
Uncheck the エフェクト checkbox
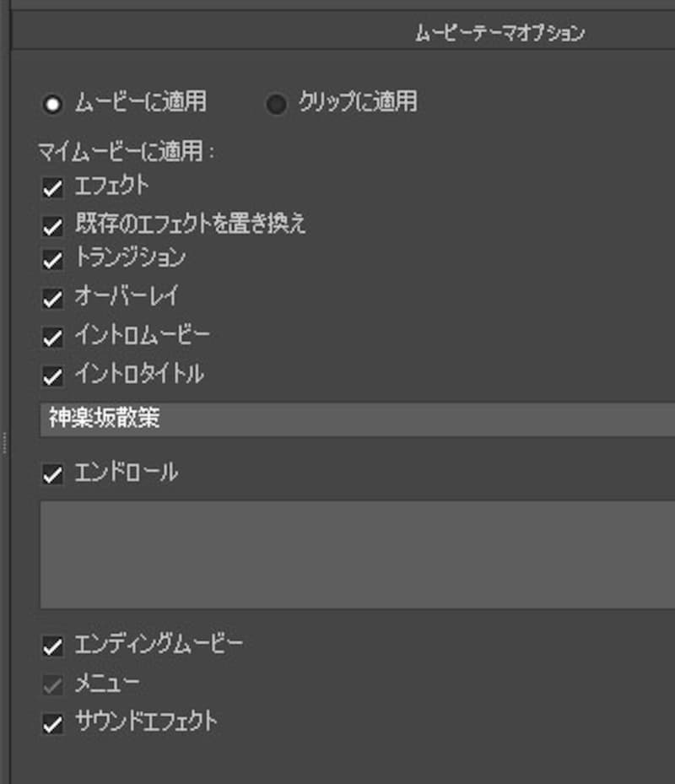coord(53,188)
